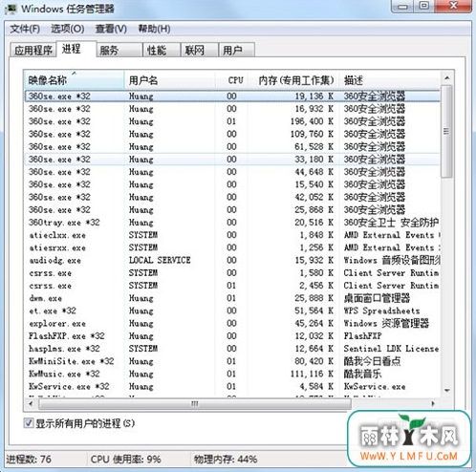Open the 查看(V) menu
Screen dimensions: 476x472
point(111,29)
